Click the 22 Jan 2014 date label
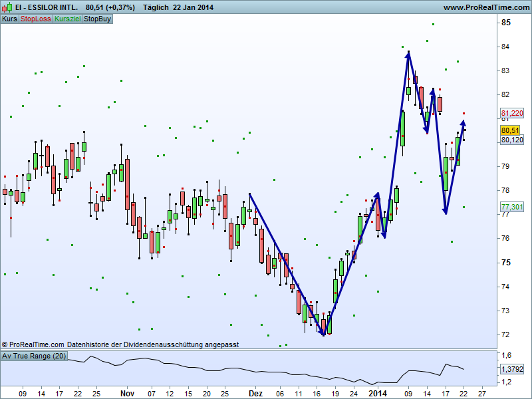The height and width of the screenshot is (399, 532). 193,7
